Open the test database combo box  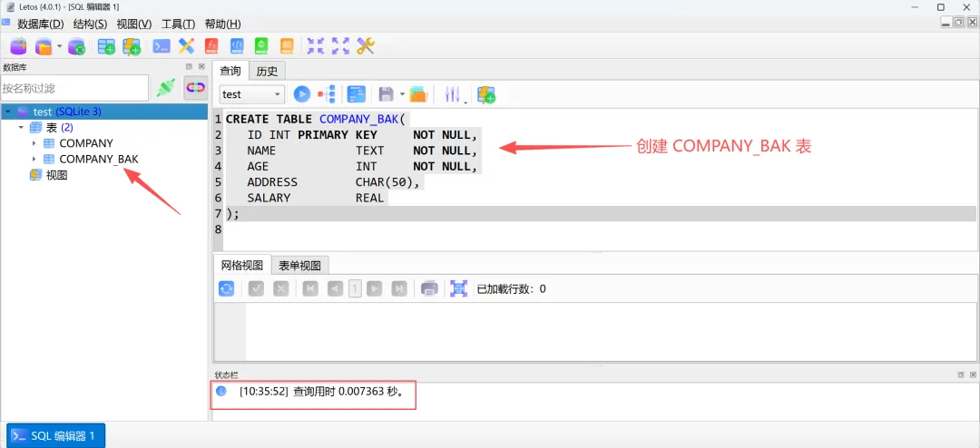pos(252,94)
